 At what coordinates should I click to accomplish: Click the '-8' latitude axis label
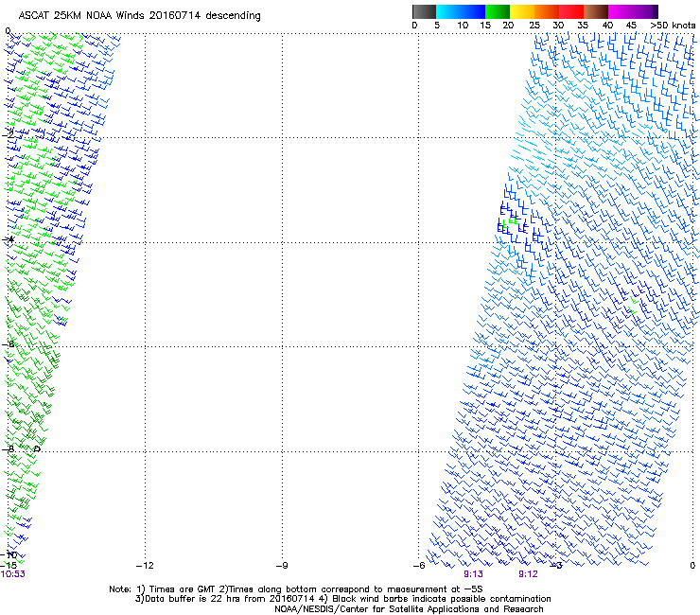[8, 449]
